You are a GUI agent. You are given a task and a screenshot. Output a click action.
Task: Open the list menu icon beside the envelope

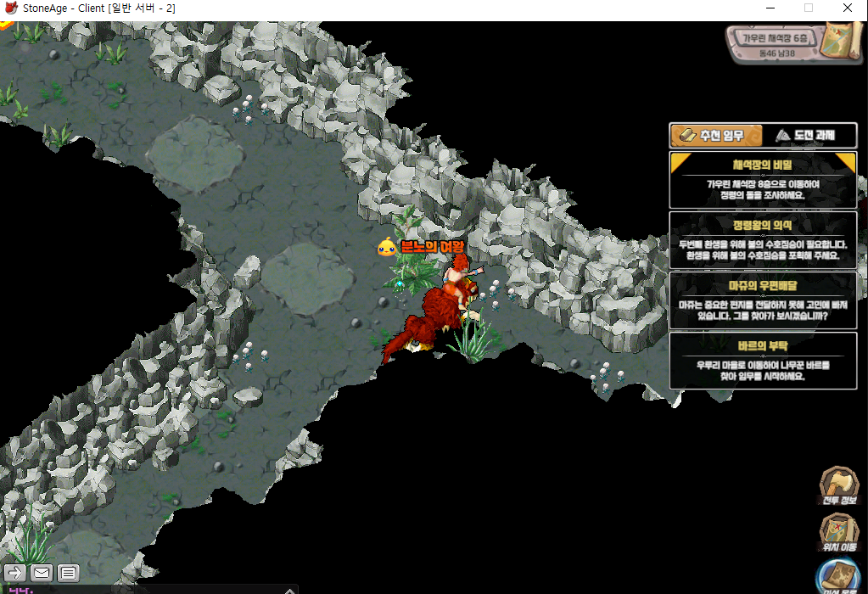[69, 572]
